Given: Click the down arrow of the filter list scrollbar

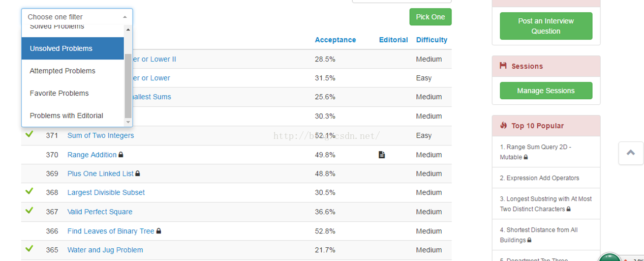Looking at the screenshot, I should pyautogui.click(x=128, y=122).
